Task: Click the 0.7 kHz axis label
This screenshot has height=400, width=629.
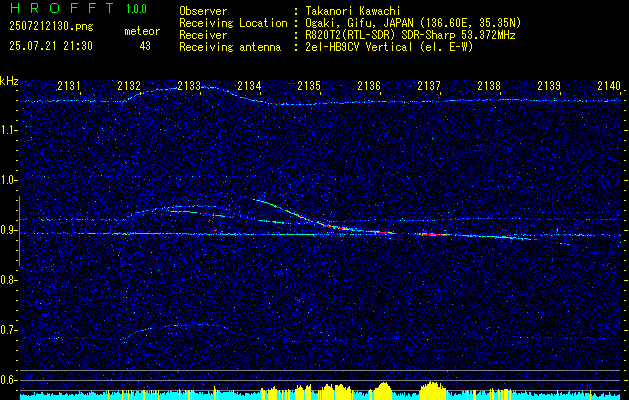Action: (x=9, y=330)
